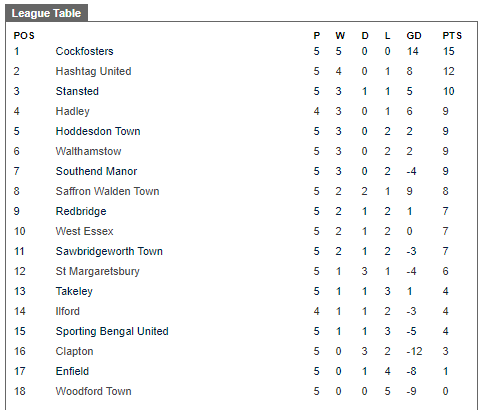This screenshot has width=485, height=410.
Task: Open the Hashtag United team link
Action: [x=93, y=71]
